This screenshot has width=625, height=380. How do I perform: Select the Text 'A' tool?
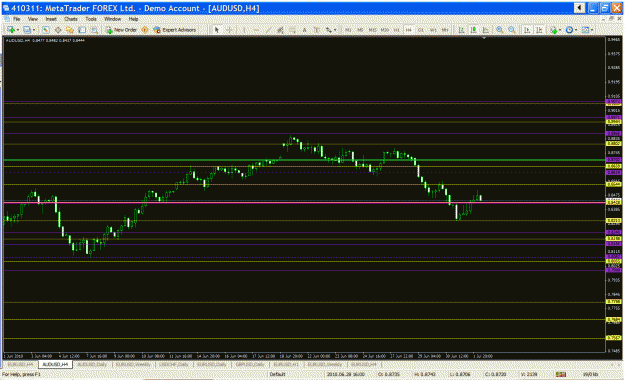point(305,30)
